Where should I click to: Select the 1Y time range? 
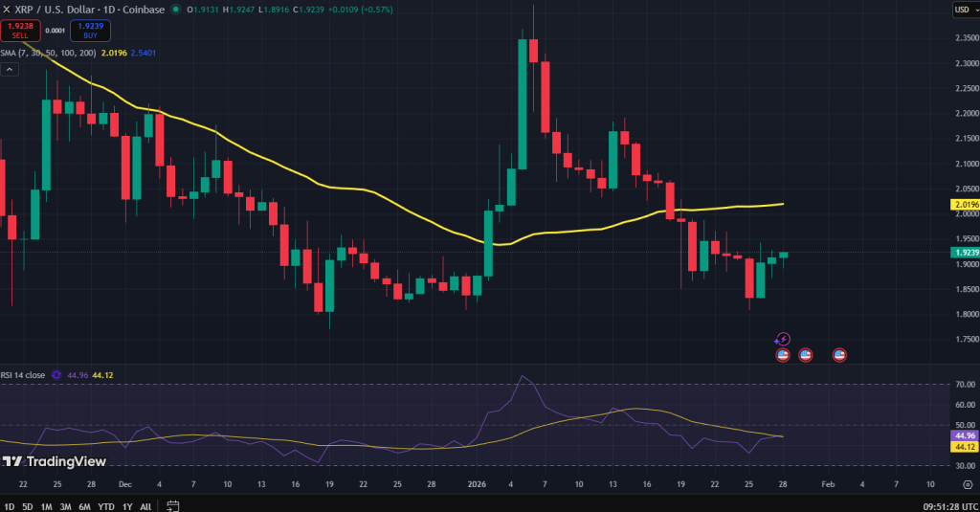pos(127,506)
